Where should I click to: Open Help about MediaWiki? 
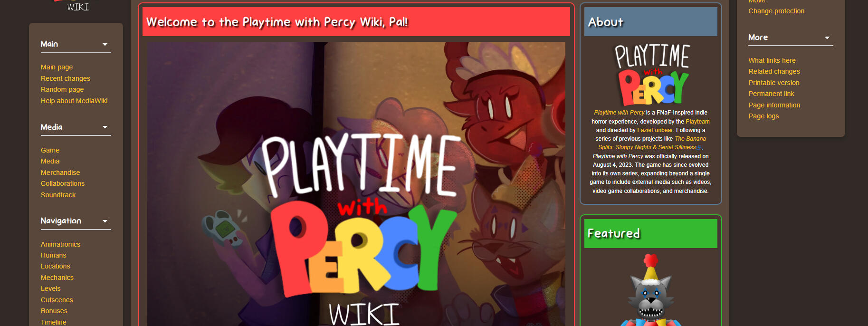click(74, 101)
